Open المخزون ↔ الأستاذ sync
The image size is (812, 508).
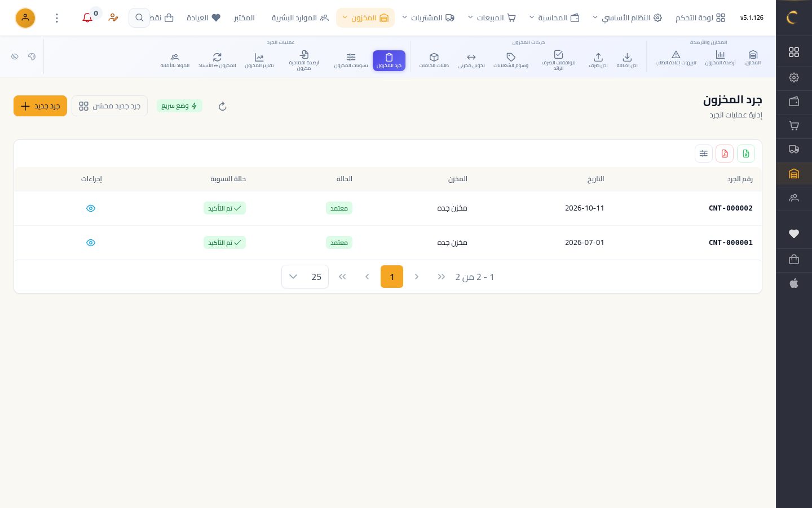tap(217, 60)
